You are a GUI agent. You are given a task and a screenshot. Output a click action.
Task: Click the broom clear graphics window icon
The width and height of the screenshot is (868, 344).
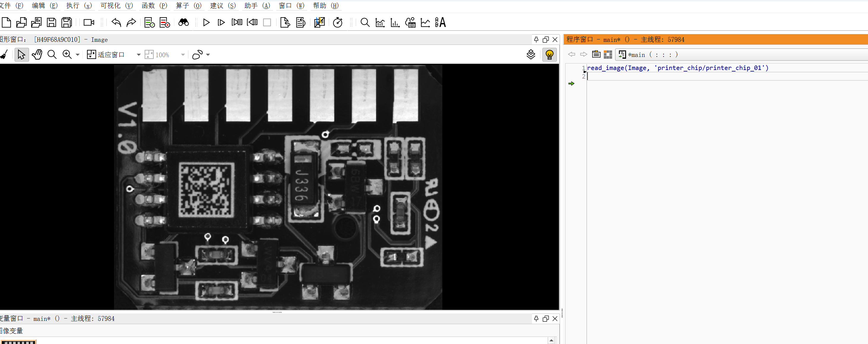tap(4, 55)
